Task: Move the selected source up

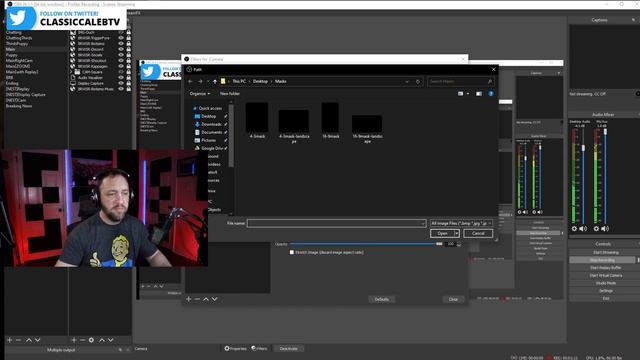Action: coord(102,340)
